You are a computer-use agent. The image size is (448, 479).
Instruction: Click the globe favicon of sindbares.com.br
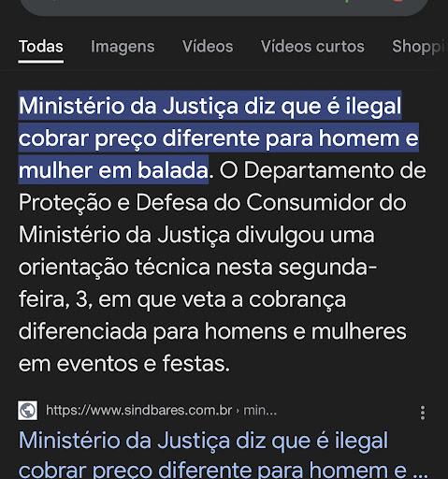tap(27, 411)
